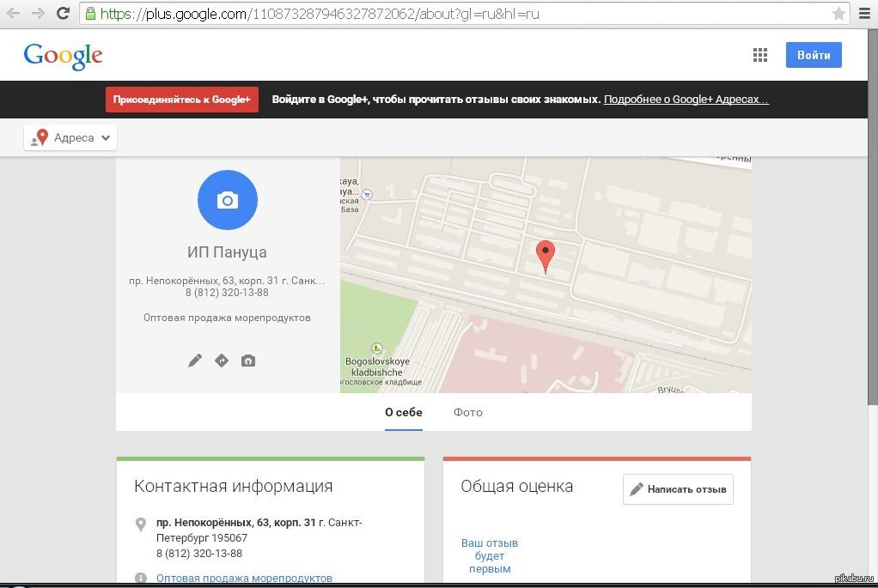
Task: Click the URL address bar
Action: coord(465,14)
